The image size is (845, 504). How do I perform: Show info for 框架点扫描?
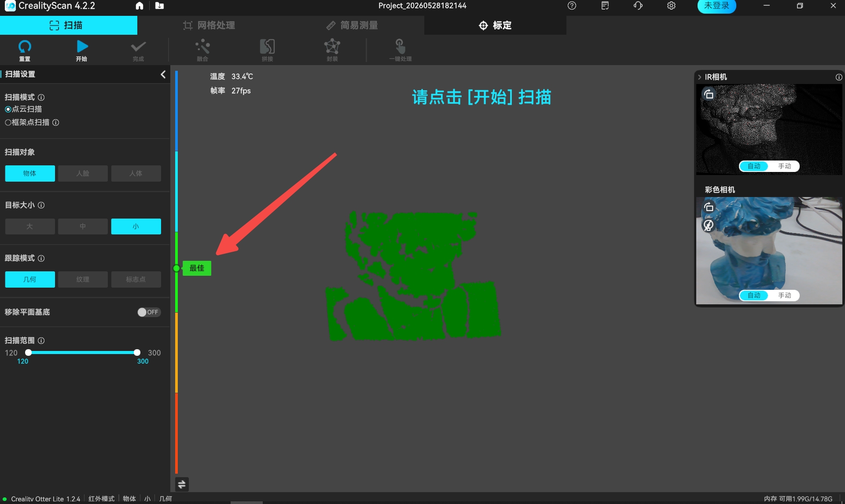coord(55,122)
